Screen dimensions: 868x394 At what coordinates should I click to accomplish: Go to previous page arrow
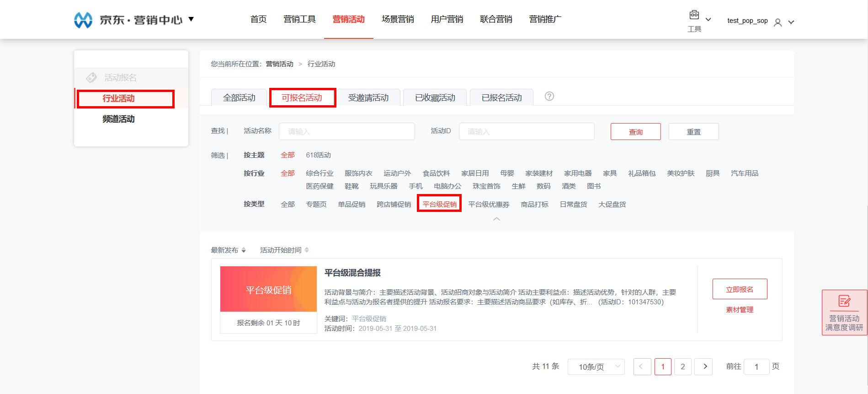(x=642, y=367)
